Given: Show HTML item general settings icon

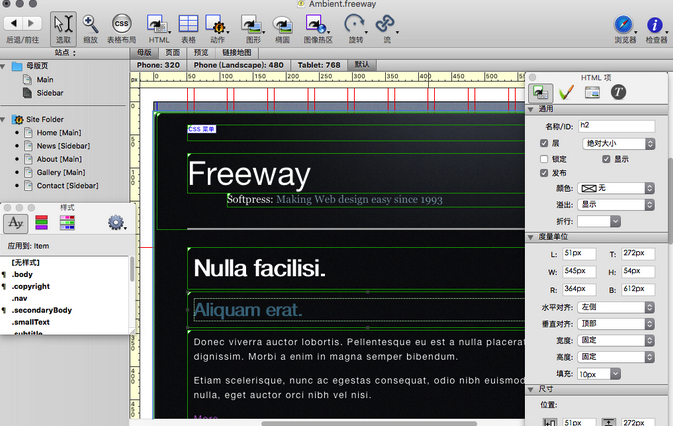Looking at the screenshot, I should 540,92.
